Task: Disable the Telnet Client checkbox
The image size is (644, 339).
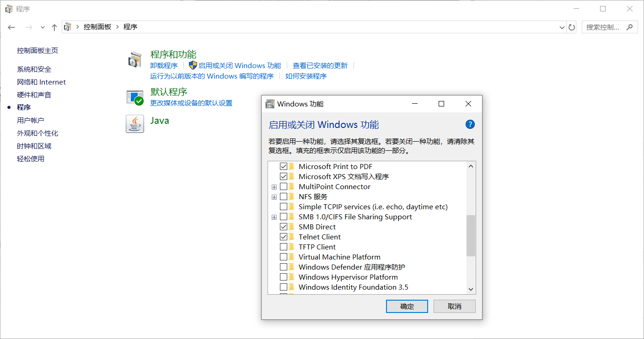Action: (x=284, y=237)
